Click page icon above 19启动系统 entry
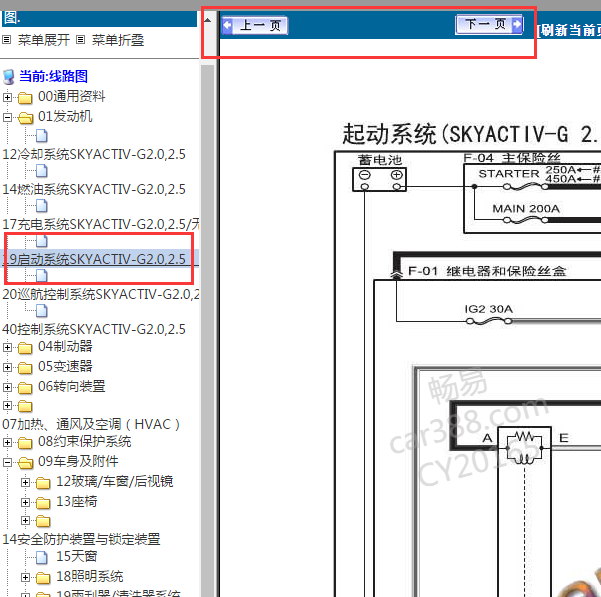This screenshot has width=601, height=597. tap(42, 241)
